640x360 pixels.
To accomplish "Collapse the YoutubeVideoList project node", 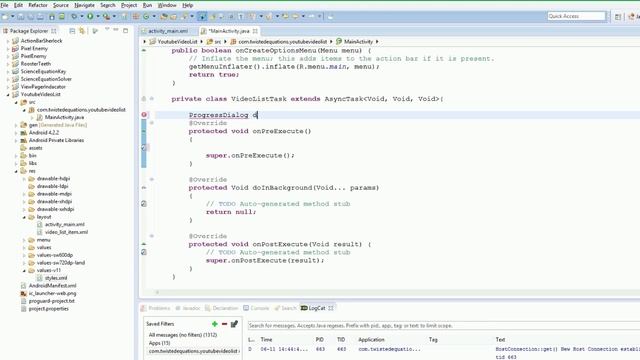I will [x=8, y=95].
